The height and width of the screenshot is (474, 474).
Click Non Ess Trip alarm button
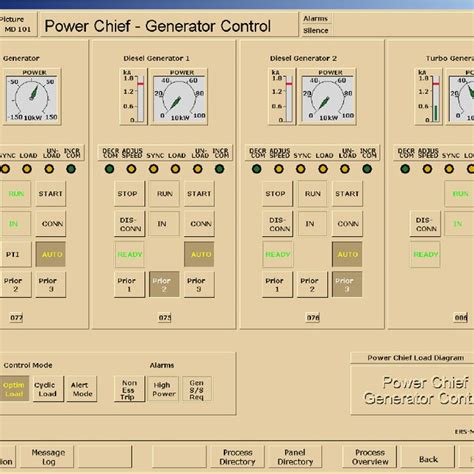coord(129,389)
